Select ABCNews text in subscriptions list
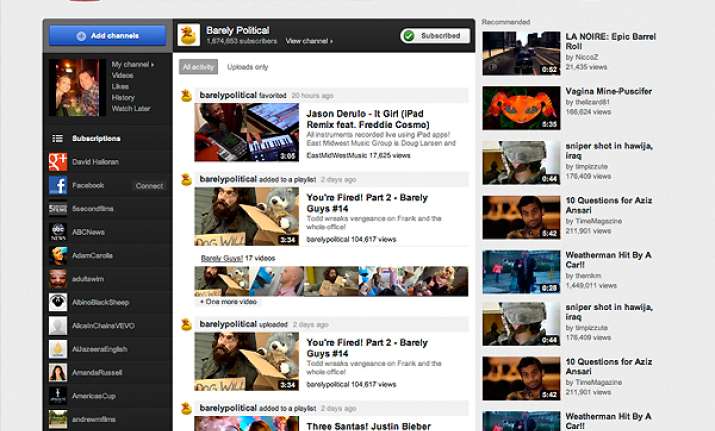Viewport: 715px width, 431px height. (88, 232)
